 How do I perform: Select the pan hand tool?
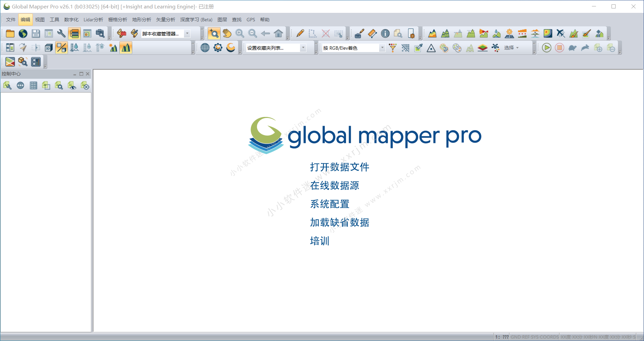227,33
